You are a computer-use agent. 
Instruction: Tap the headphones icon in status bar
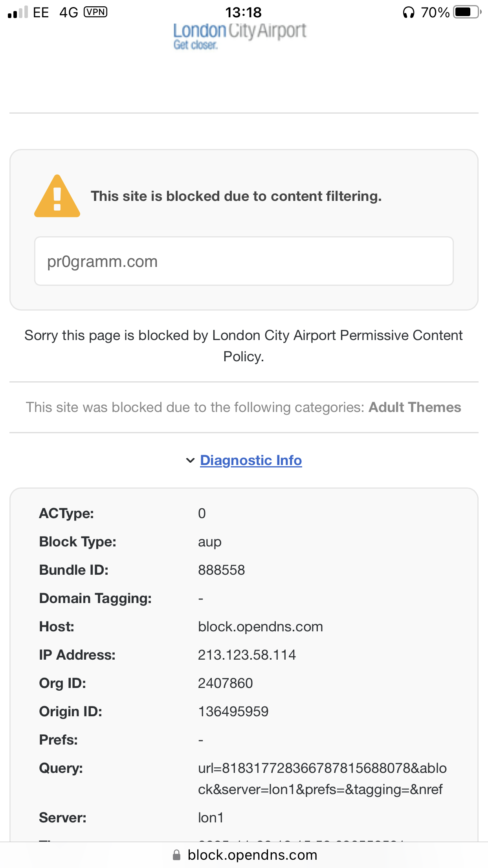409,13
